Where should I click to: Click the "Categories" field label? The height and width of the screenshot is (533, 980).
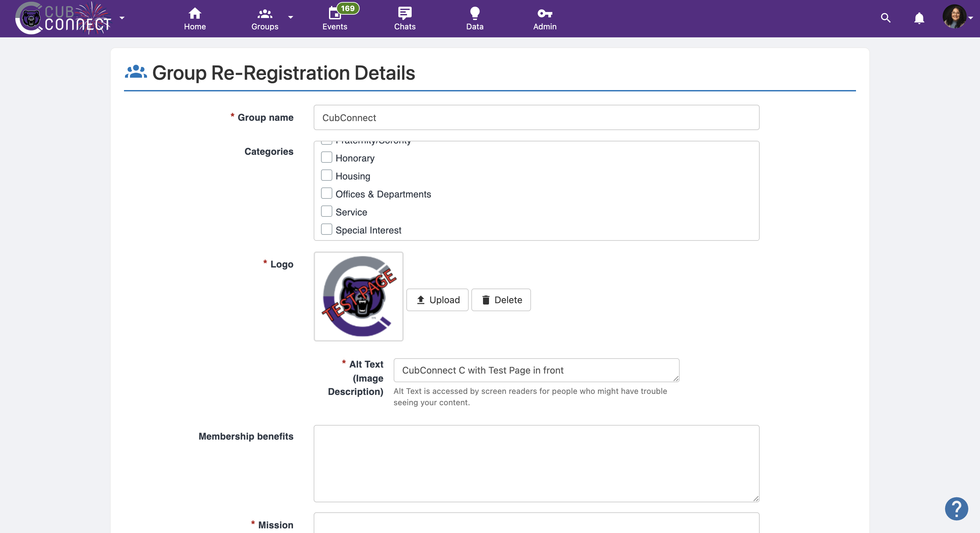click(x=269, y=151)
